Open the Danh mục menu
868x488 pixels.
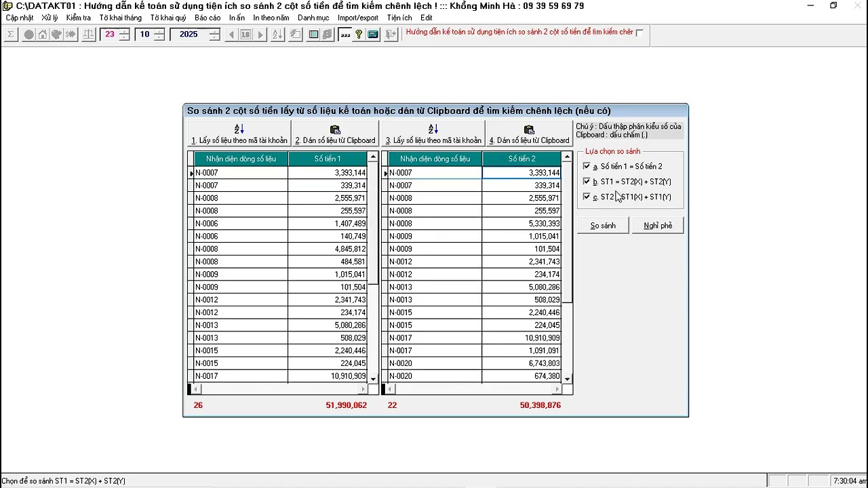pyautogui.click(x=313, y=18)
